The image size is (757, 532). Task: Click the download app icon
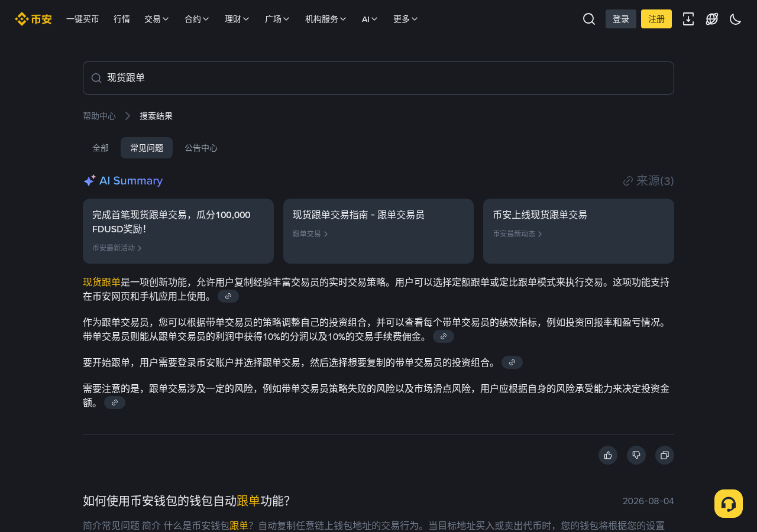point(688,19)
